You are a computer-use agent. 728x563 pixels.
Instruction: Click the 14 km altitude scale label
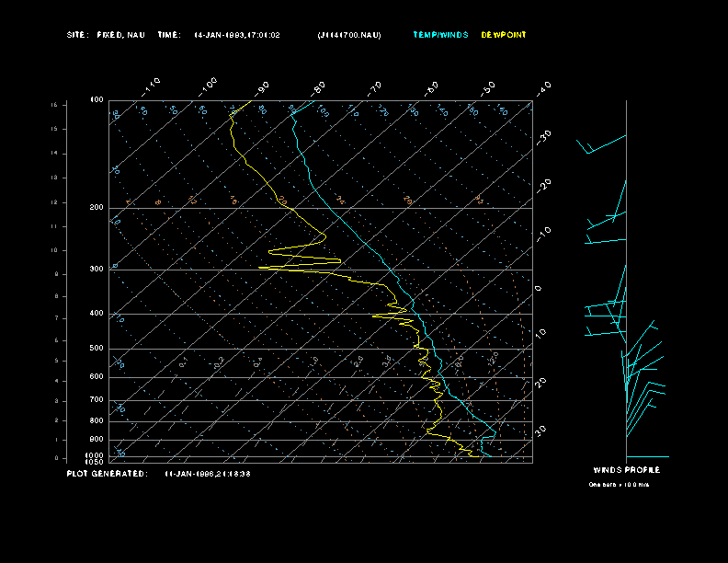tap(54, 154)
